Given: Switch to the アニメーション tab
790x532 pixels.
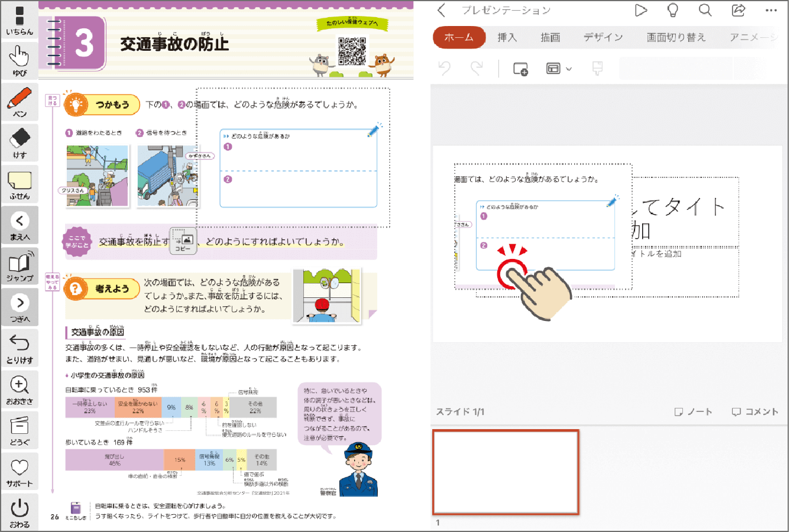Looking at the screenshot, I should (754, 37).
